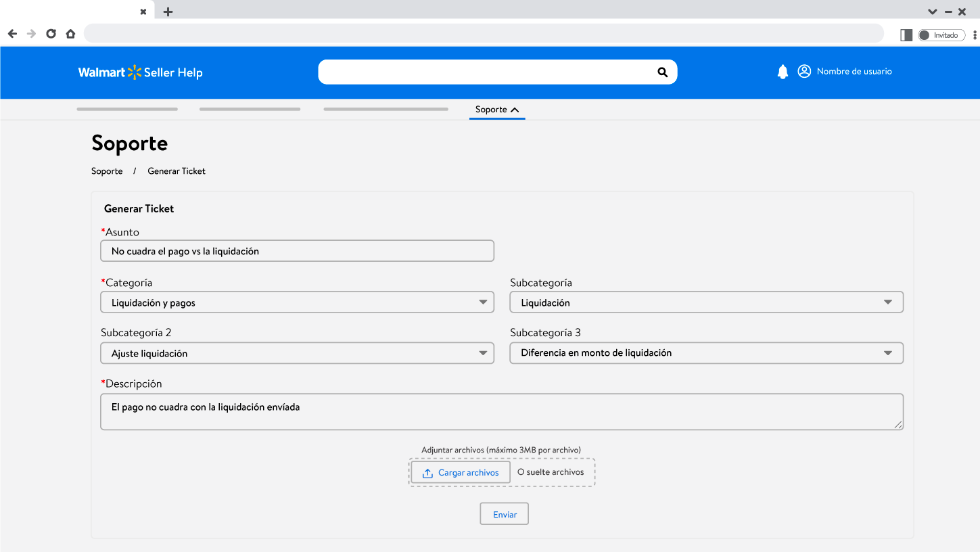
Task: Open browser side panel icon
Action: (906, 35)
